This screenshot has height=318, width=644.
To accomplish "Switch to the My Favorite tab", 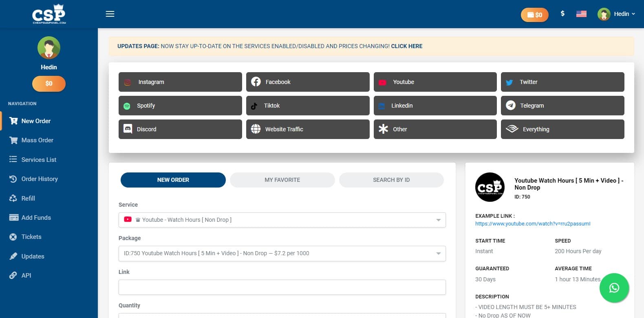I will (x=282, y=180).
